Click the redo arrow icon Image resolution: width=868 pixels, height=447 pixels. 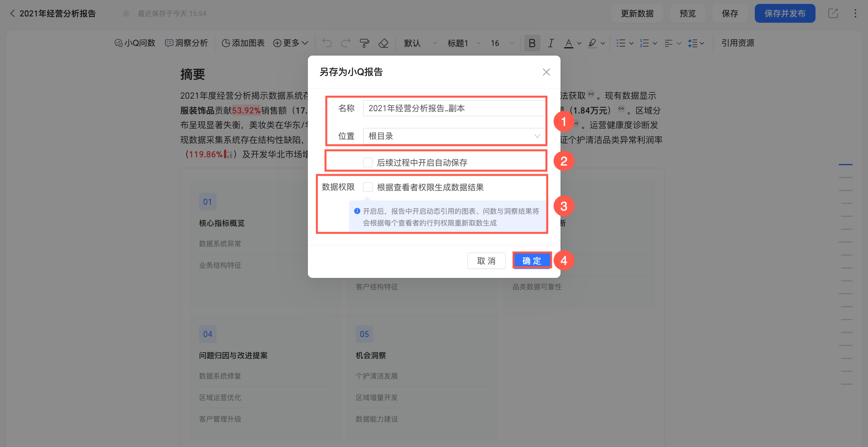pyautogui.click(x=345, y=43)
